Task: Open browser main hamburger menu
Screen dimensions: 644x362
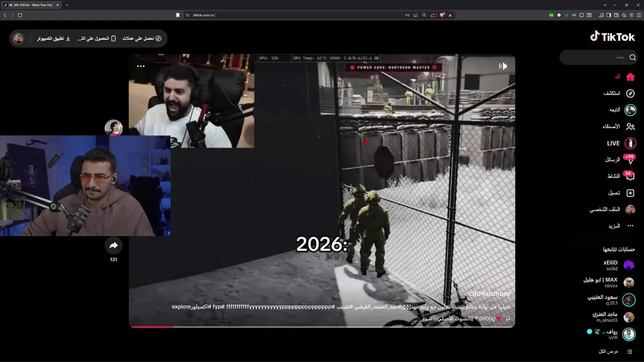Action: click(x=639, y=15)
